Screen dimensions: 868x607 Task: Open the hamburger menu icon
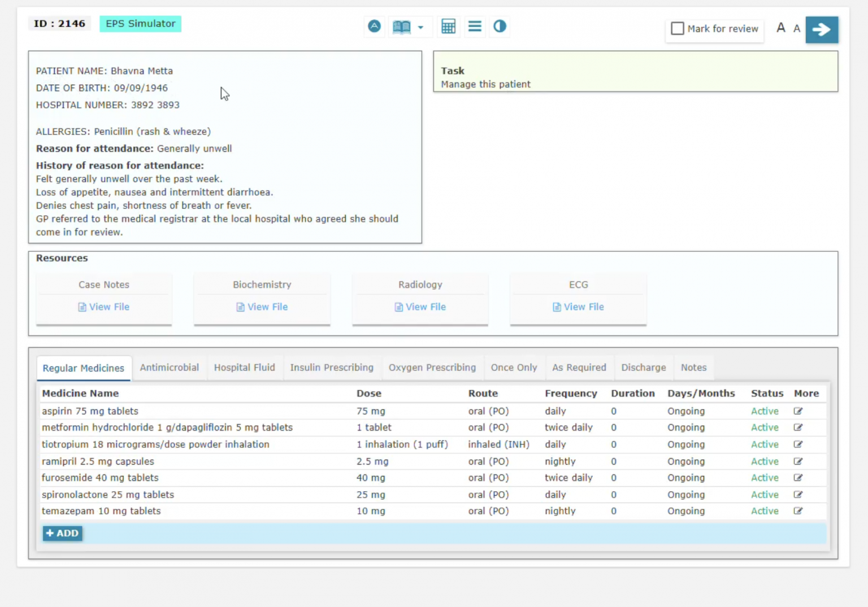pyautogui.click(x=475, y=26)
